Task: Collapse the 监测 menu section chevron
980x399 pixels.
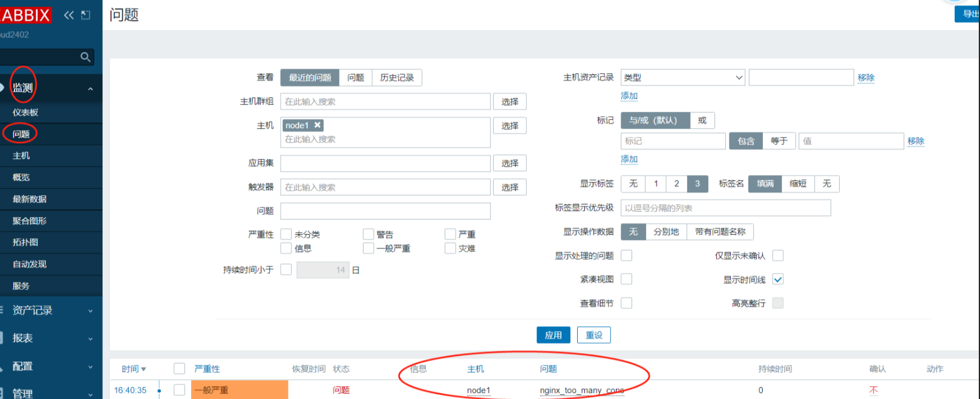Action: click(x=90, y=89)
